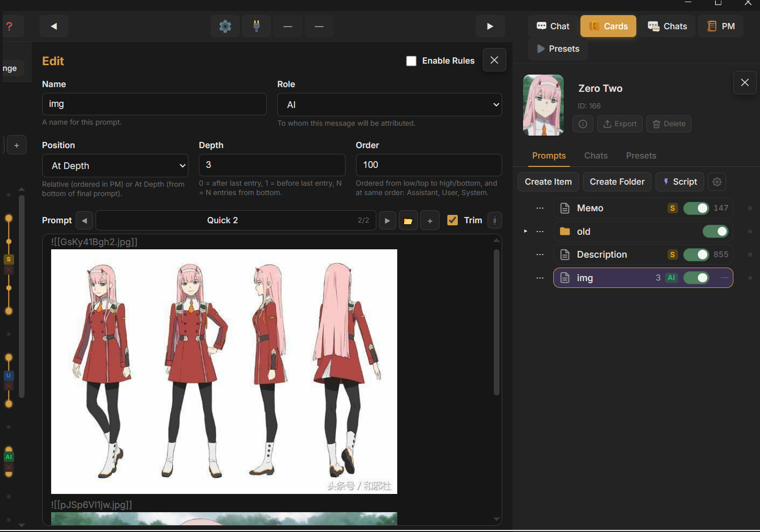Click the Order input field
Viewport: 760px width, 532px height.
coord(429,165)
